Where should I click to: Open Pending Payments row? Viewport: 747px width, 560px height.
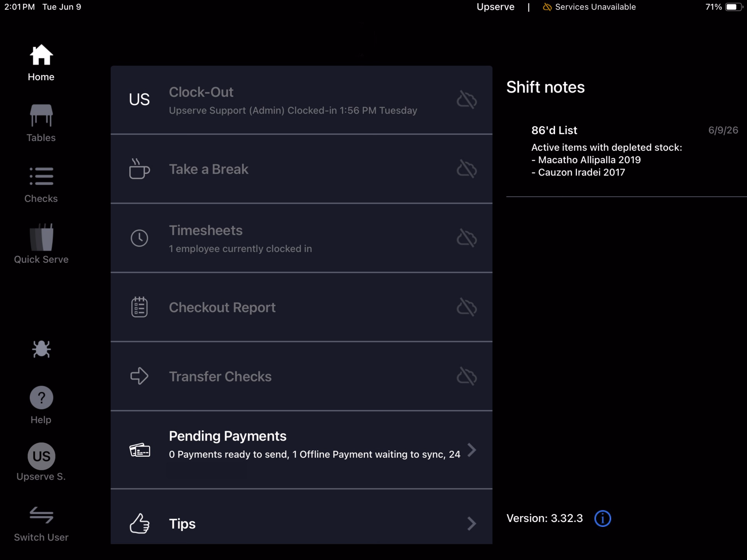(301, 450)
